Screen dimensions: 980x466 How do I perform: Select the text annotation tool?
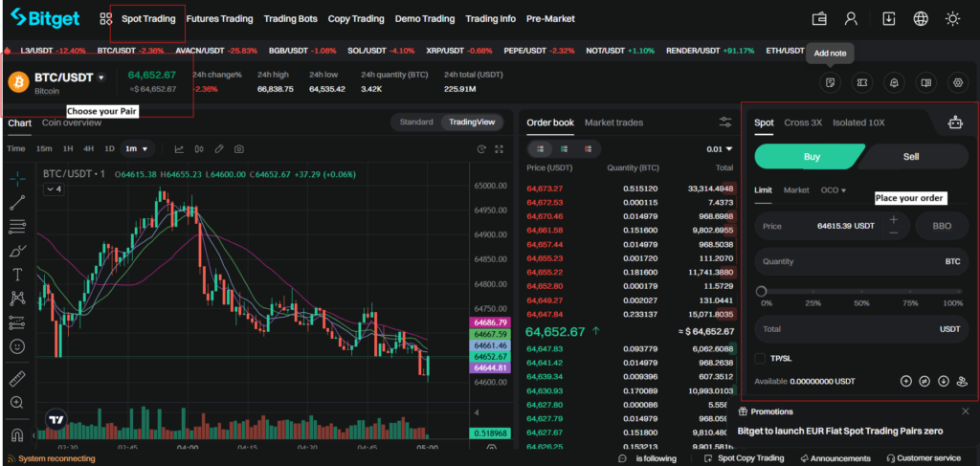[17, 275]
